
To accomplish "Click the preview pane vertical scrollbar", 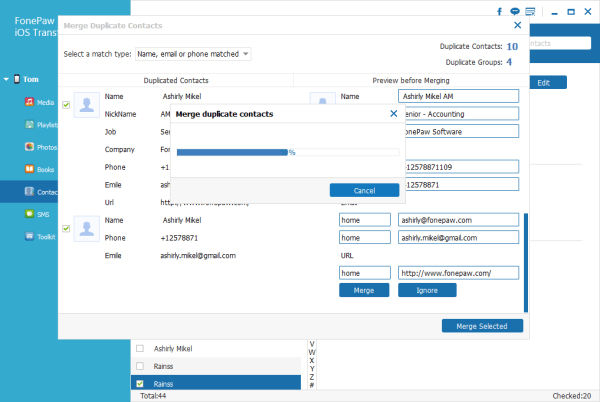I will (x=526, y=263).
